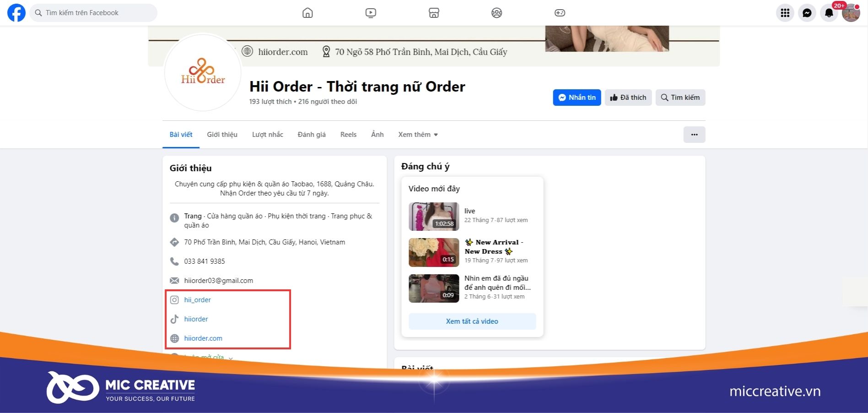Viewport: 868px width, 413px height.
Task: Open Facebook home via logo
Action: [x=16, y=13]
